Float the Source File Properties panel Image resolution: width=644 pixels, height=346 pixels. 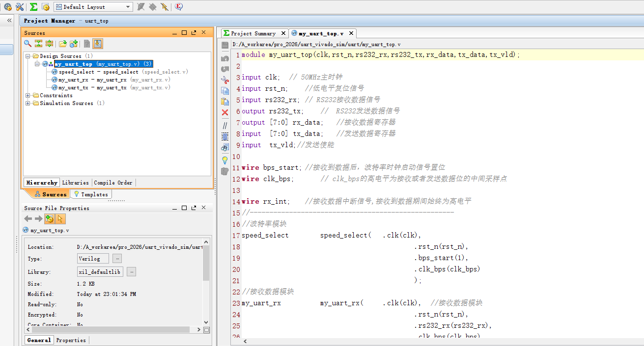point(194,208)
